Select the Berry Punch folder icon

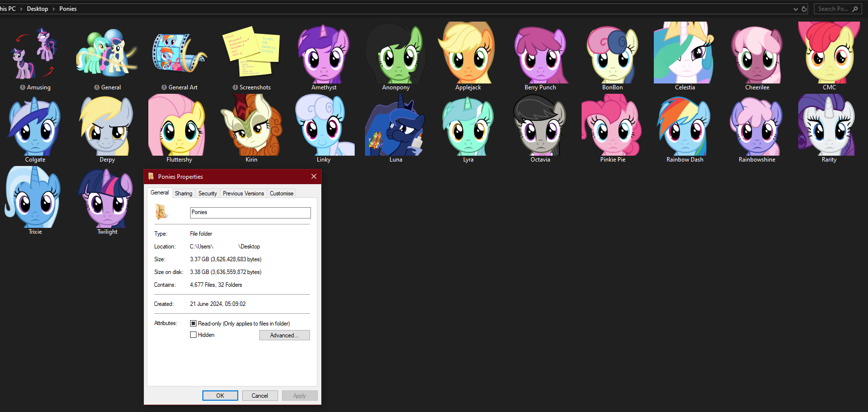[x=540, y=55]
